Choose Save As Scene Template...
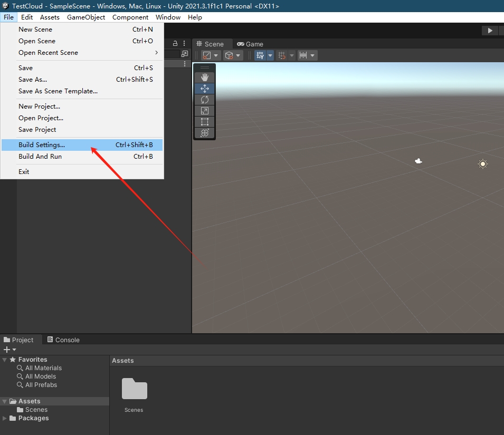 click(x=82, y=91)
